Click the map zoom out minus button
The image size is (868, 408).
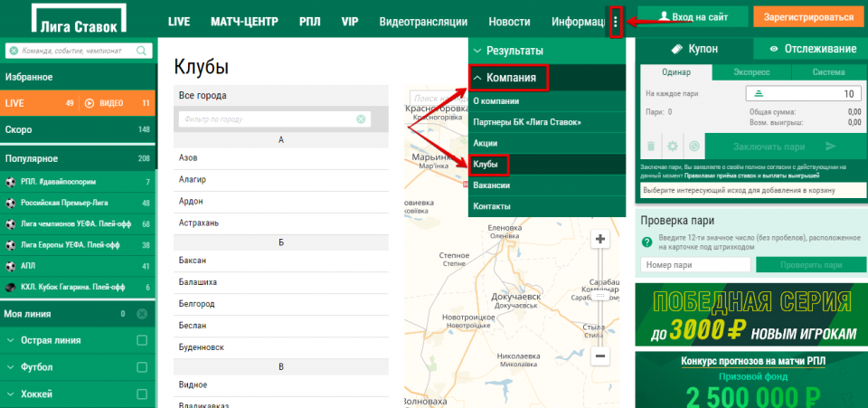coord(599,356)
